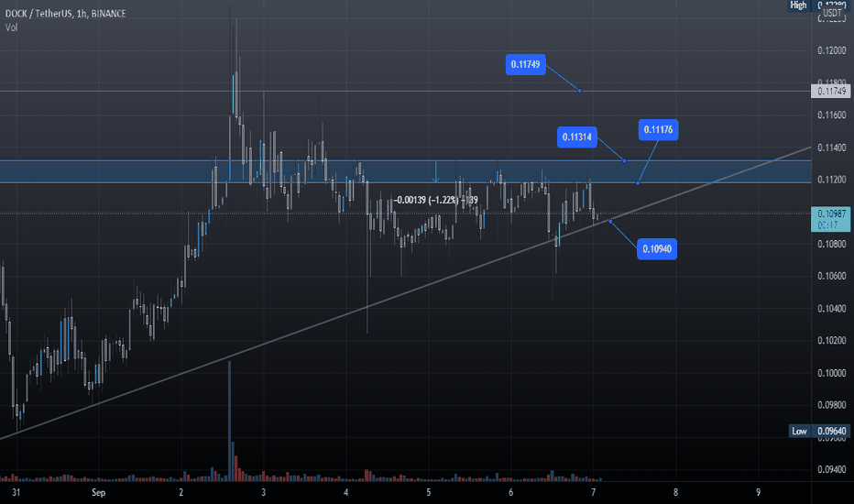Click the Low price label
Image resolution: width=854 pixels, height=504 pixels.
pyautogui.click(x=799, y=431)
